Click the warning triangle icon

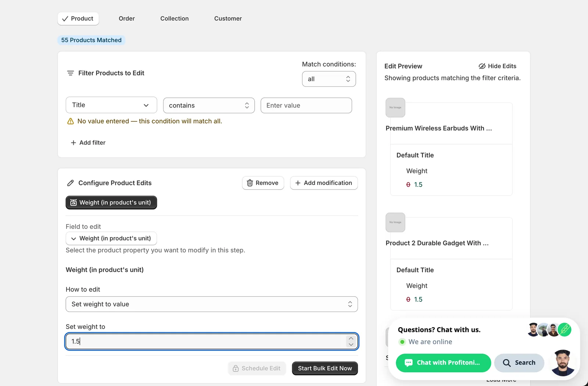(71, 121)
